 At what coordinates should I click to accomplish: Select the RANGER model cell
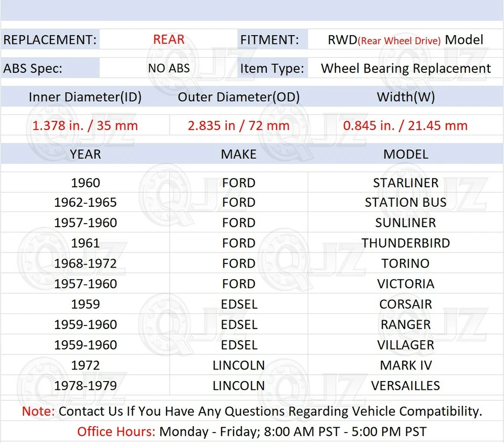(406, 325)
